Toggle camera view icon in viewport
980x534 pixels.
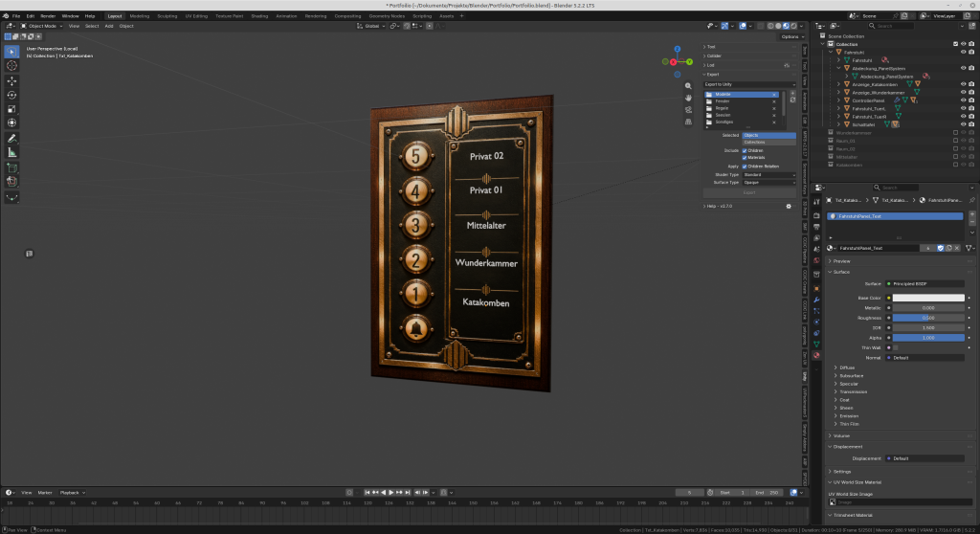click(x=688, y=110)
